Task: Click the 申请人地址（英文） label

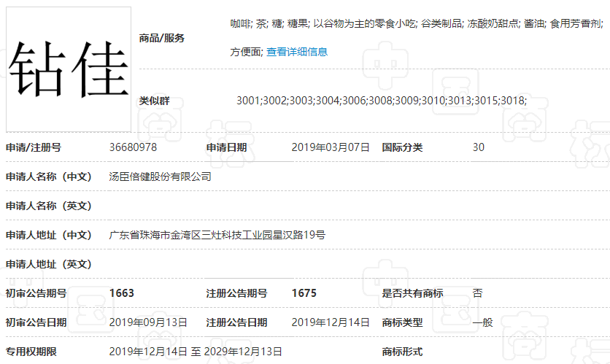Action: (x=49, y=264)
